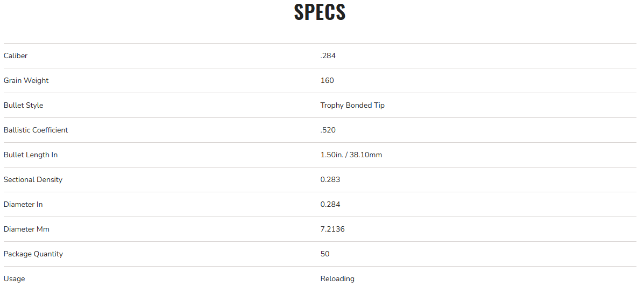
Task: Click the .284 caliber value
Action: [328, 56]
